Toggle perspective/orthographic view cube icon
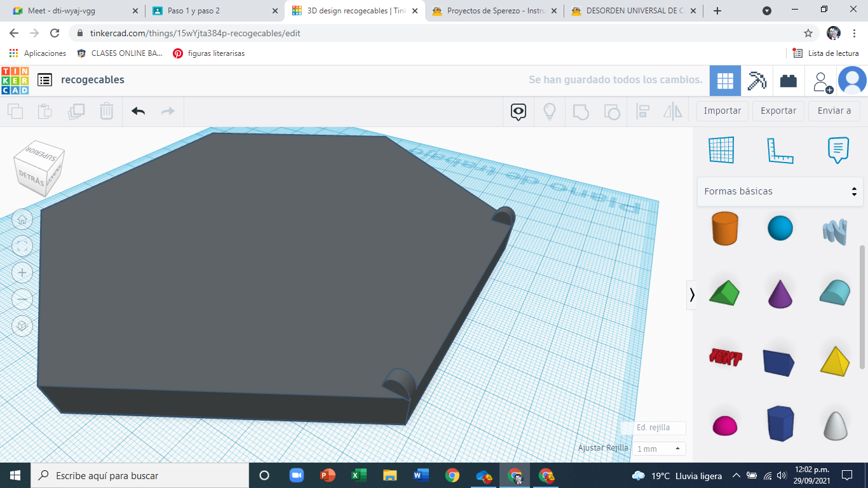This screenshot has width=868, height=488. pyautogui.click(x=22, y=326)
